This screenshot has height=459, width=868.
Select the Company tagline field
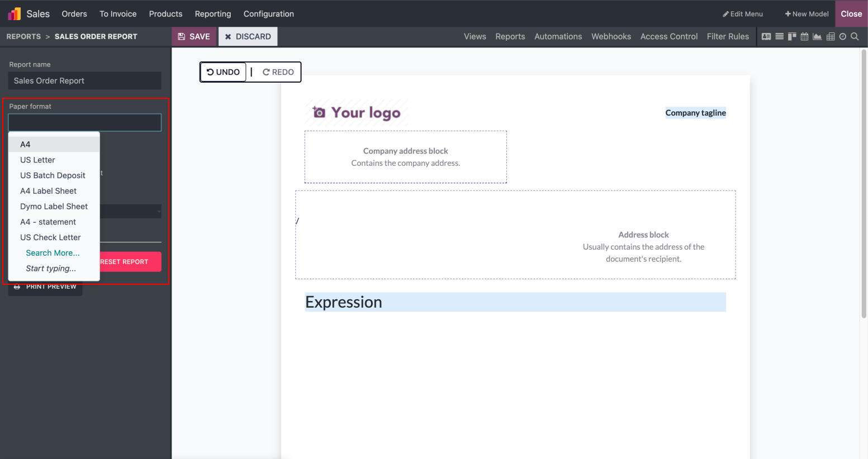pyautogui.click(x=696, y=113)
